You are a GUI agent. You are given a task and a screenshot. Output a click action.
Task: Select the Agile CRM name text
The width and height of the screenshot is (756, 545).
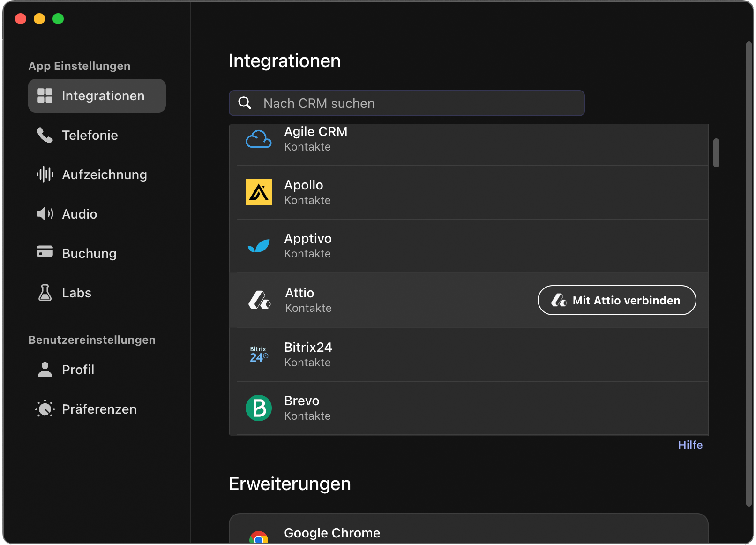click(x=316, y=132)
